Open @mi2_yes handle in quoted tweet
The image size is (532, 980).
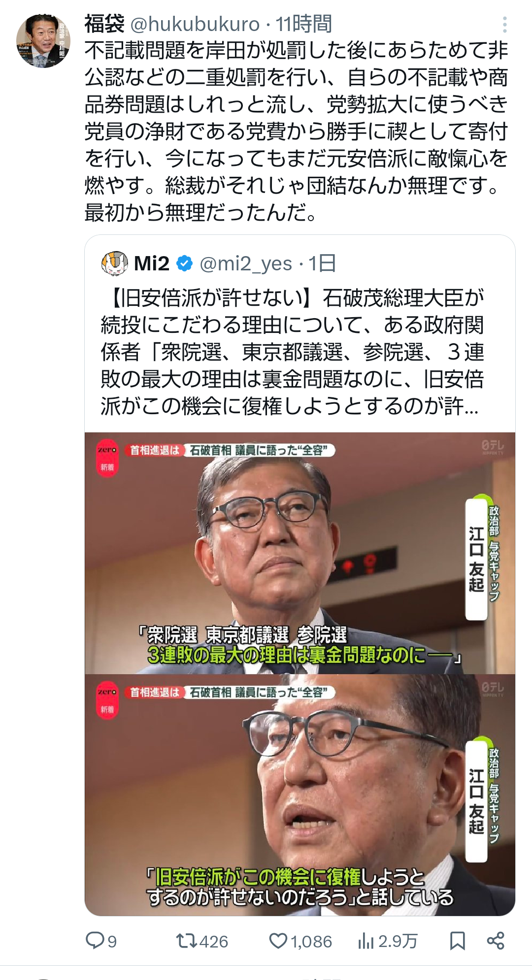pos(246,264)
